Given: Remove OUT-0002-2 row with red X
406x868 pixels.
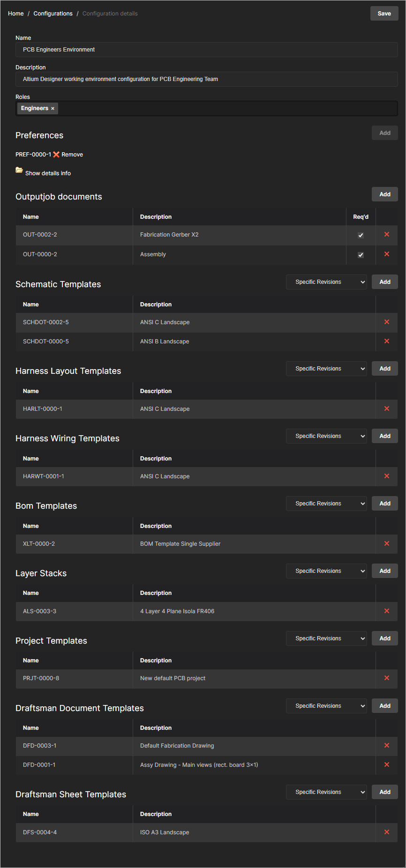Looking at the screenshot, I should [x=387, y=234].
